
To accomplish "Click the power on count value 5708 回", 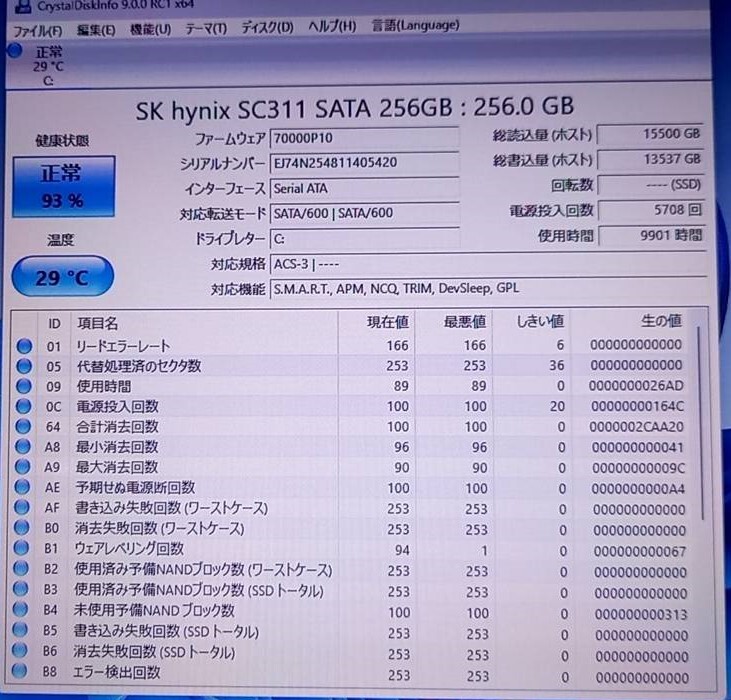I will (650, 210).
